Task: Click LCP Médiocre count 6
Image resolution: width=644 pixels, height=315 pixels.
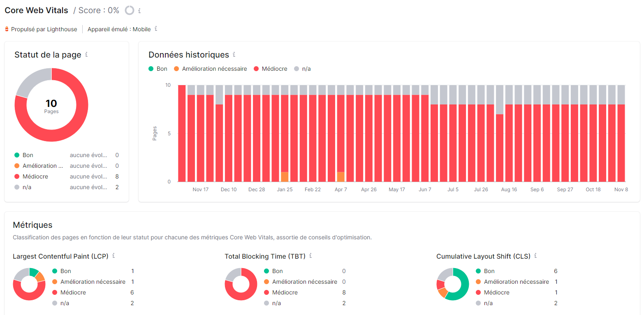Action: click(132, 292)
